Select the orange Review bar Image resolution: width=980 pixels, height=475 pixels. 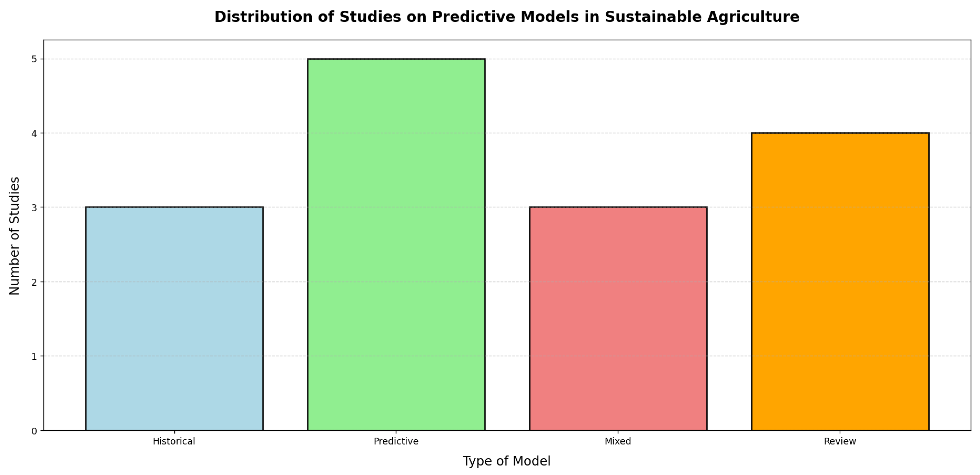click(840, 281)
